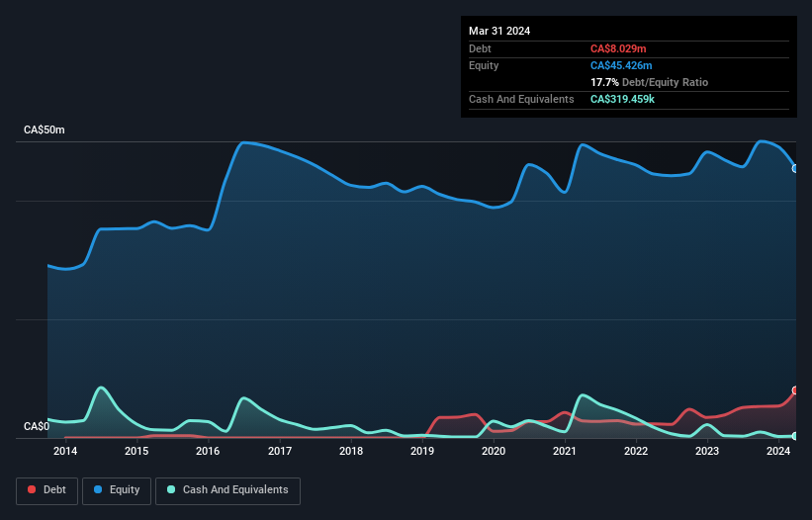
Task: Select the Cash endpoint marker on the teal line
Action: 795,436
